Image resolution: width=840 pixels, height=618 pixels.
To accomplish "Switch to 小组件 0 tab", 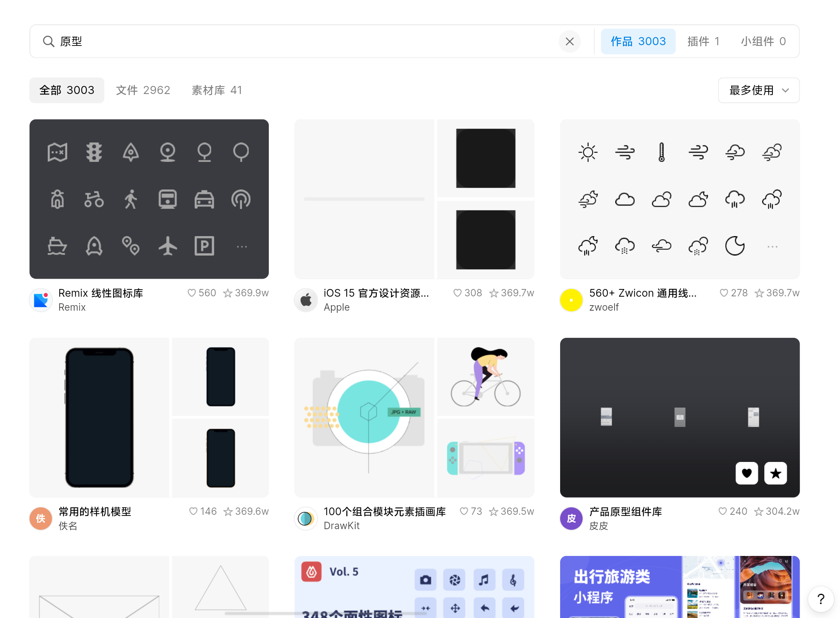I will [x=763, y=41].
